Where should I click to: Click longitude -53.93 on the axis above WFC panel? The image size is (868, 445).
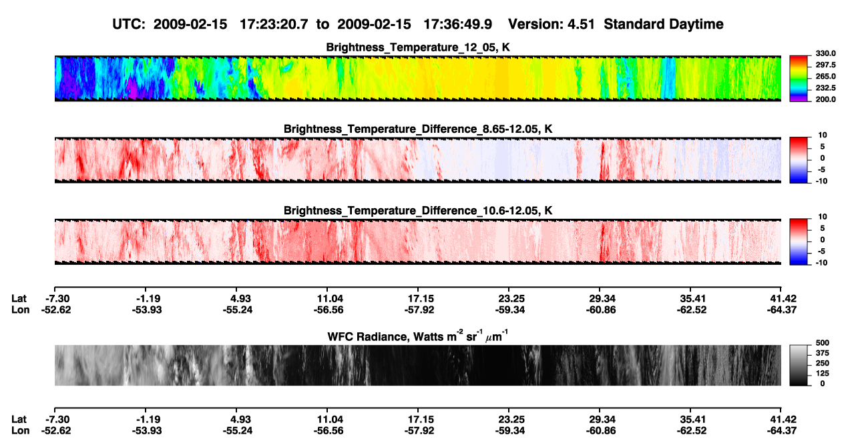coord(146,310)
